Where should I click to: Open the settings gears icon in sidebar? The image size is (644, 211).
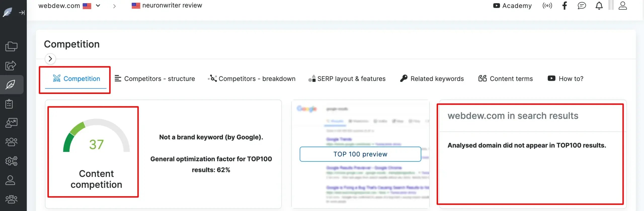pyautogui.click(x=11, y=161)
